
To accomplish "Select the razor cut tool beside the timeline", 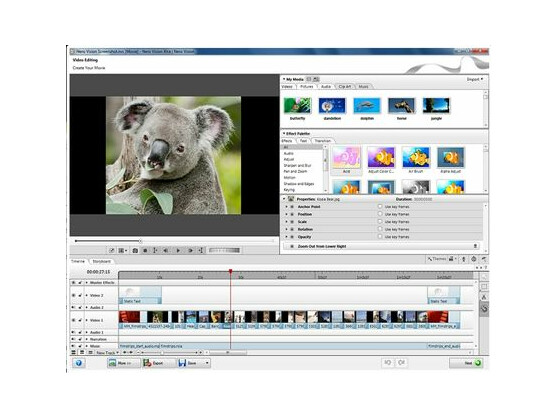I will tap(484, 297).
